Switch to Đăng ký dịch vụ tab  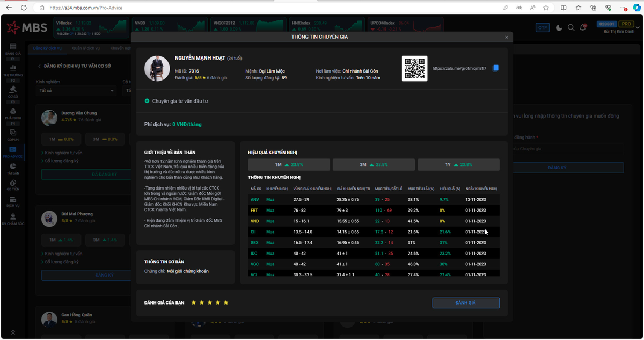click(x=47, y=48)
